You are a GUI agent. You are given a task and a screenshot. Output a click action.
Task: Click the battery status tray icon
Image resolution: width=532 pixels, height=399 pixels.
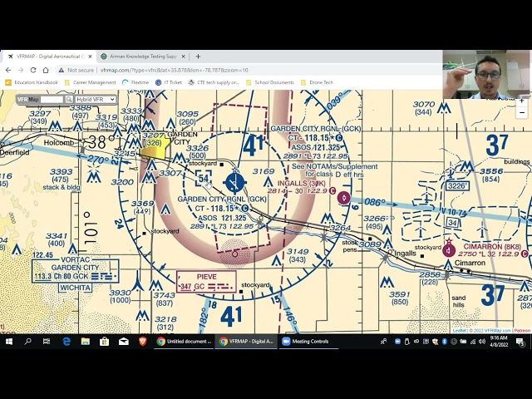click(x=463, y=342)
